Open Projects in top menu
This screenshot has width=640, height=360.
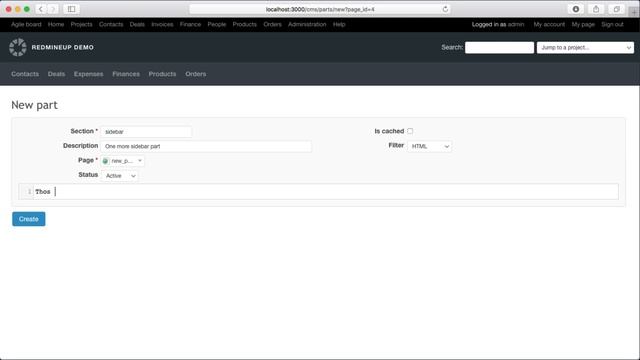point(81,24)
